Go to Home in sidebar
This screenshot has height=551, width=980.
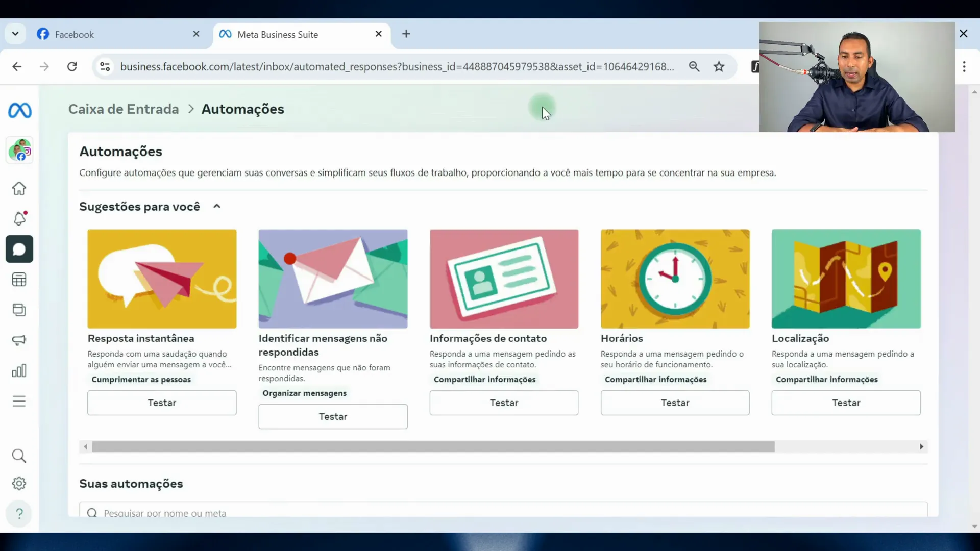(19, 188)
